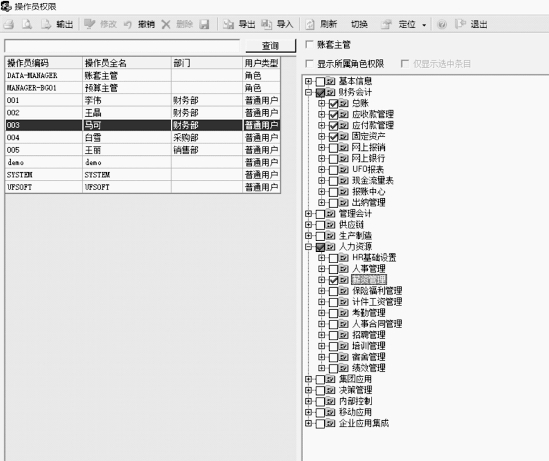Select operator row 004 白雪

coord(143,138)
